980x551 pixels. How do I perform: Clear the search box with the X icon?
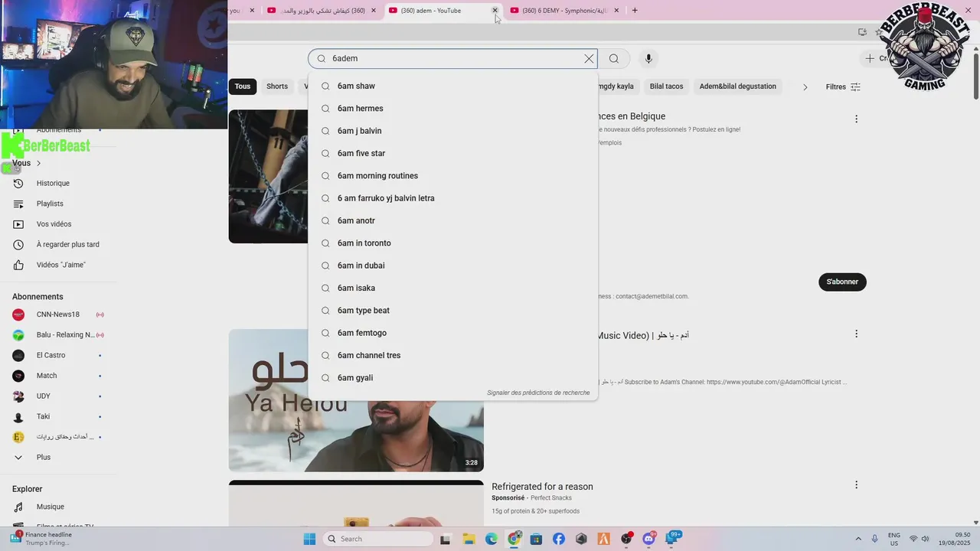(589, 59)
